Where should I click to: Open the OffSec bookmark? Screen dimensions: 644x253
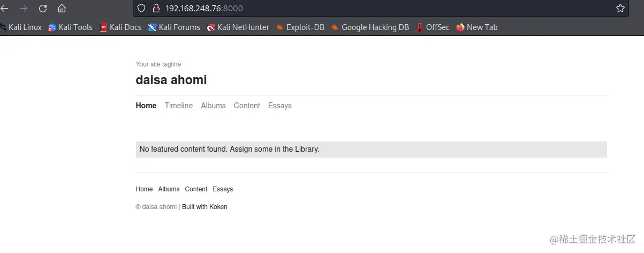433,27
